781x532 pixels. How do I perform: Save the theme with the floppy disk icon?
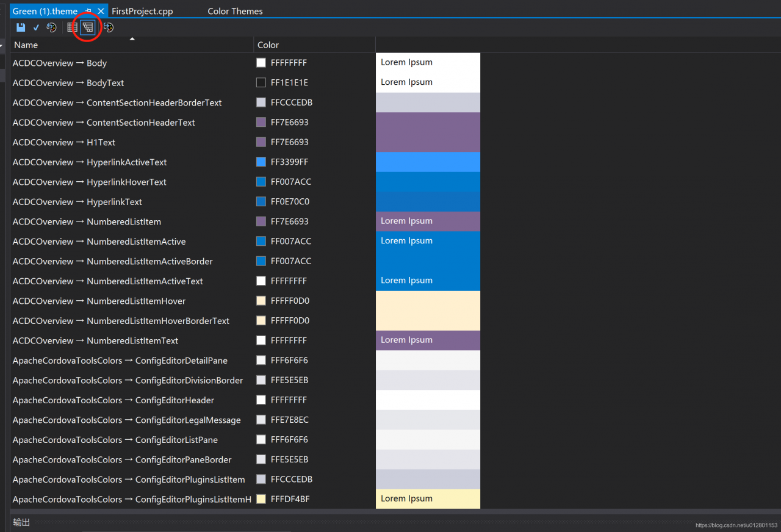click(x=21, y=27)
